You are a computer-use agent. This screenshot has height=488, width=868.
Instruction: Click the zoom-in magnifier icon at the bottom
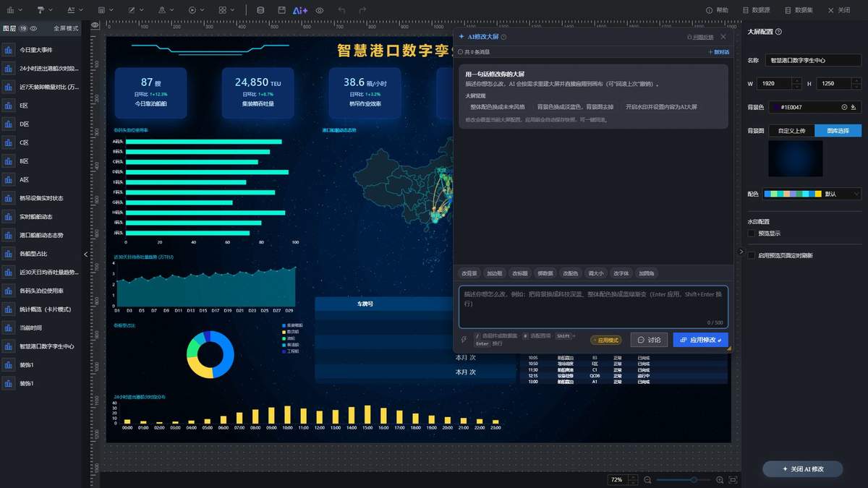pos(720,480)
